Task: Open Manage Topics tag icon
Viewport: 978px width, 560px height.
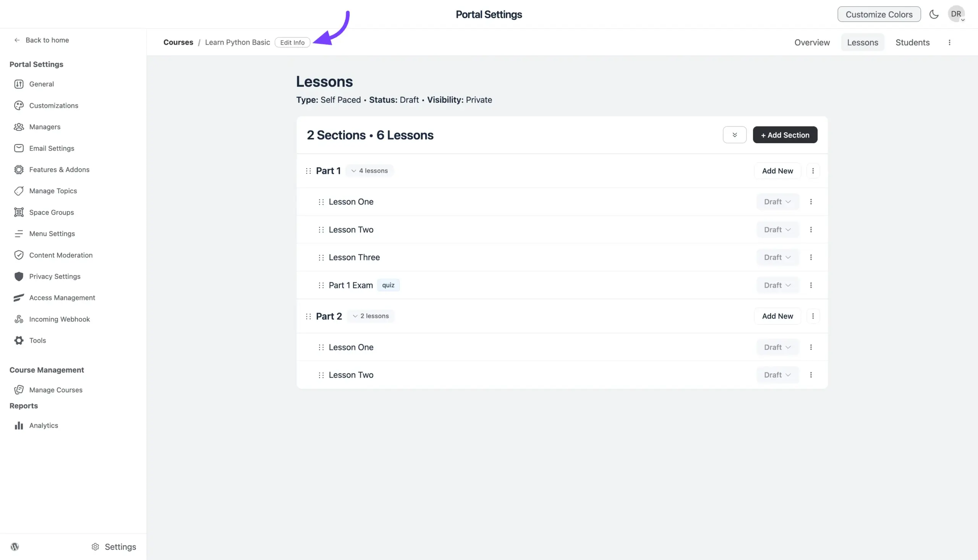Action: tap(19, 191)
